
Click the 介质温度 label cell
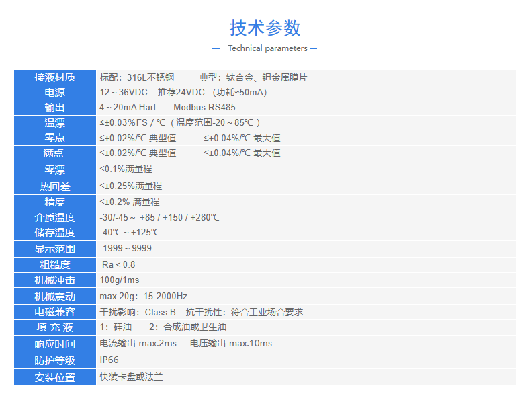(55, 218)
